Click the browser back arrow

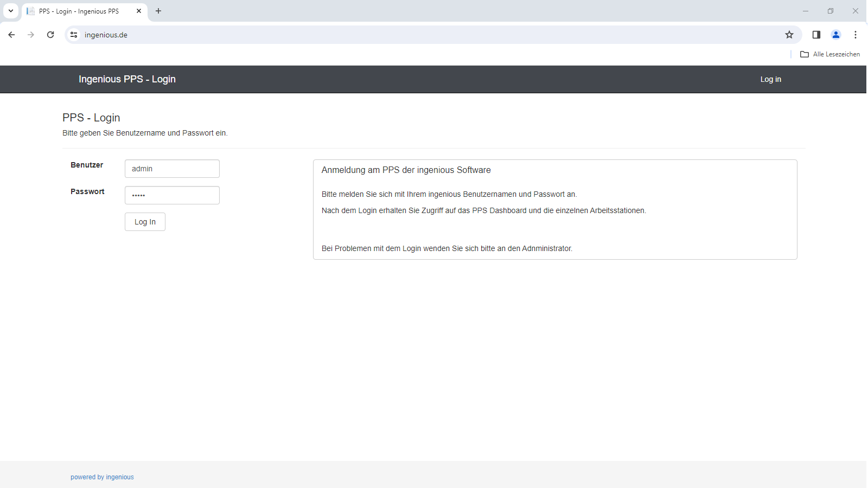click(x=11, y=35)
